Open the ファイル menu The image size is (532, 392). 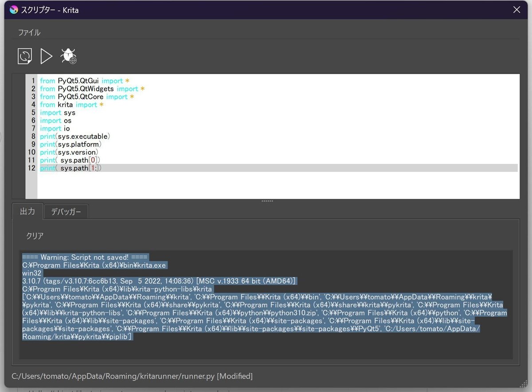[x=29, y=32]
